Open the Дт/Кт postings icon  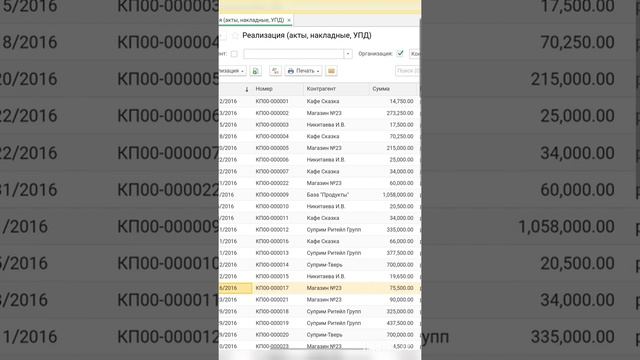tap(276, 71)
